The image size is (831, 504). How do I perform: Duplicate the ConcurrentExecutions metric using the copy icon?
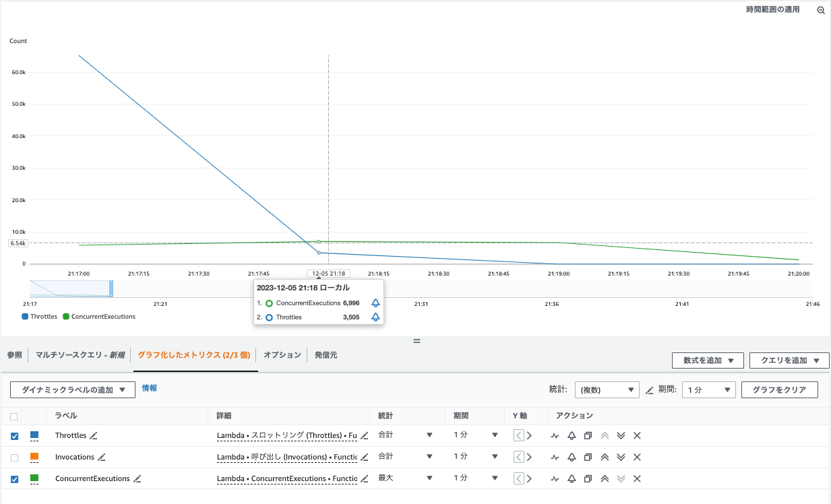pos(588,478)
